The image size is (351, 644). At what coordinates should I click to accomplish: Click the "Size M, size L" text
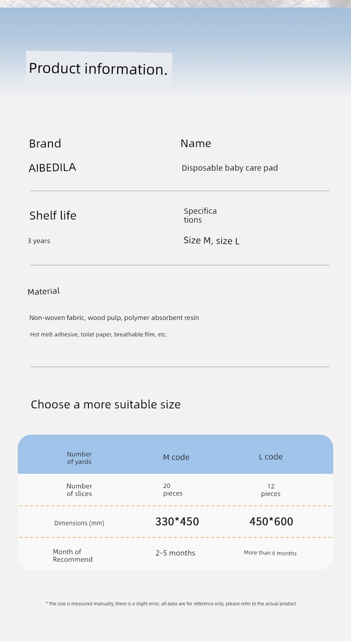(x=211, y=241)
